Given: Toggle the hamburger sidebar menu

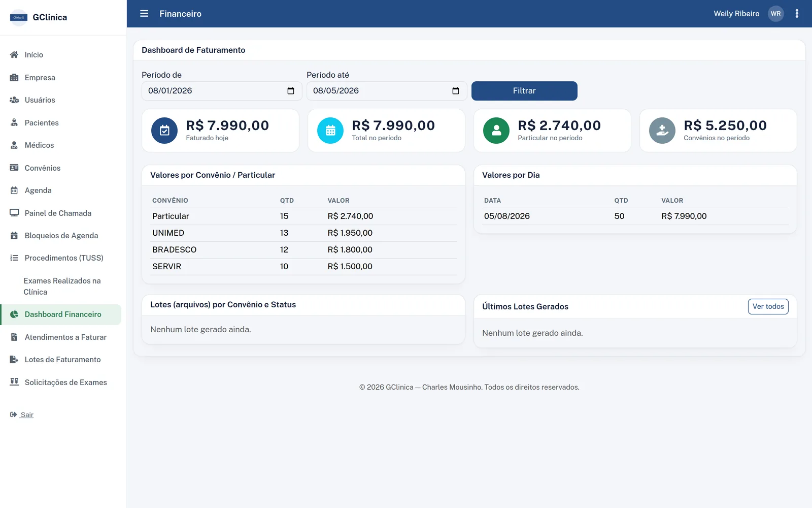Looking at the screenshot, I should [144, 14].
